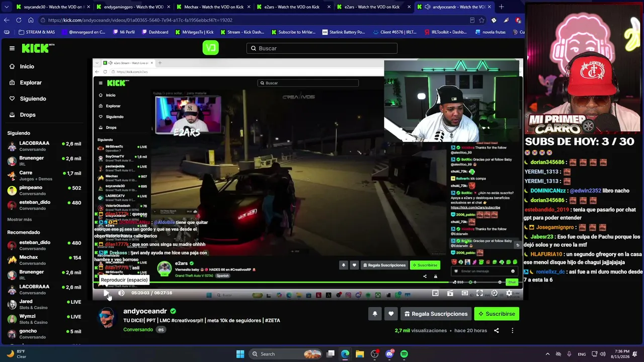The height and width of the screenshot is (362, 644).
Task: Open the goncho recommended channel
Action: pyautogui.click(x=44, y=333)
